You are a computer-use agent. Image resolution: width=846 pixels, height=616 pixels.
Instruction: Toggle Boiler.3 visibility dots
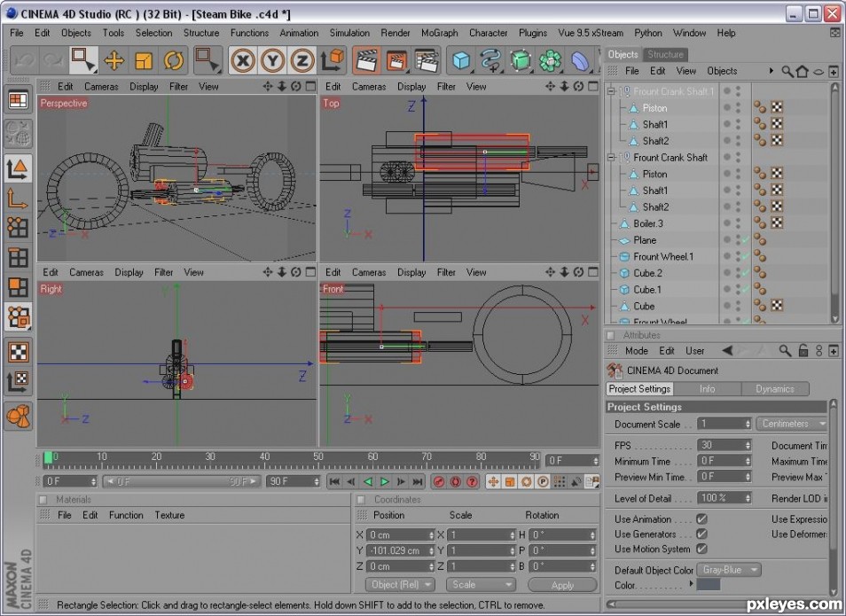[738, 223]
